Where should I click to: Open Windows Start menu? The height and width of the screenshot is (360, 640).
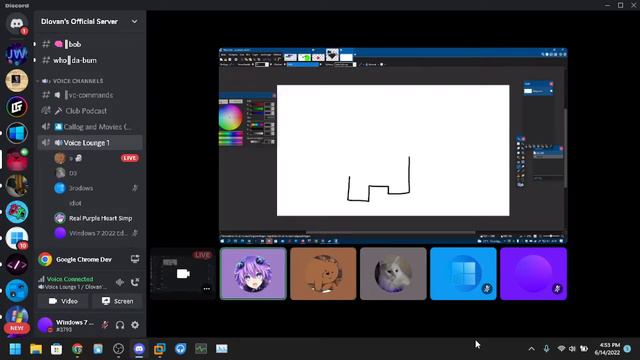pos(15,349)
